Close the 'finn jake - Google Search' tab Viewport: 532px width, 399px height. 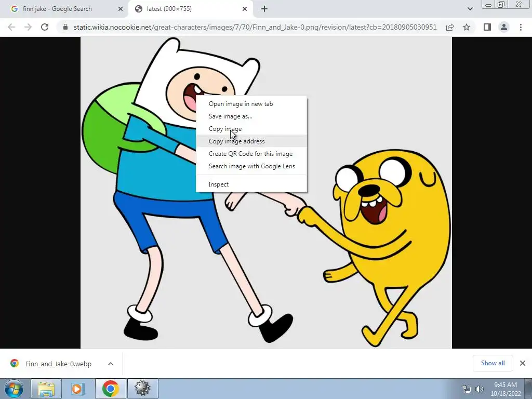[120, 9]
